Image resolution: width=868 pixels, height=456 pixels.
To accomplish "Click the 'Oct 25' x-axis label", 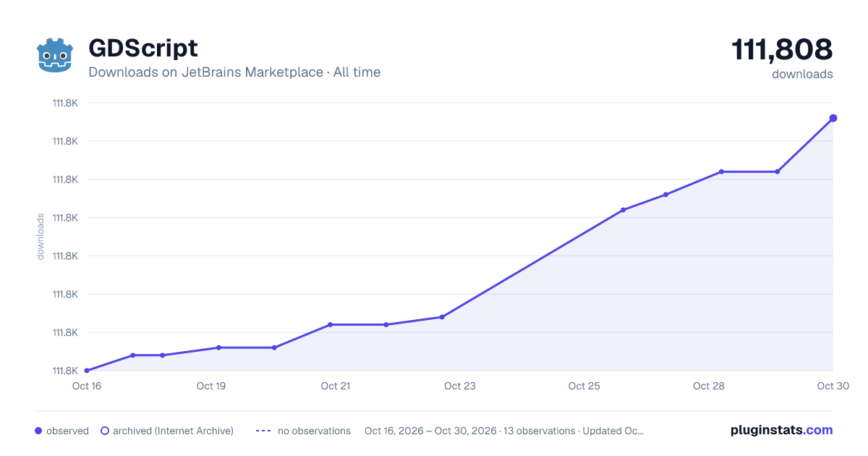I will [584, 386].
